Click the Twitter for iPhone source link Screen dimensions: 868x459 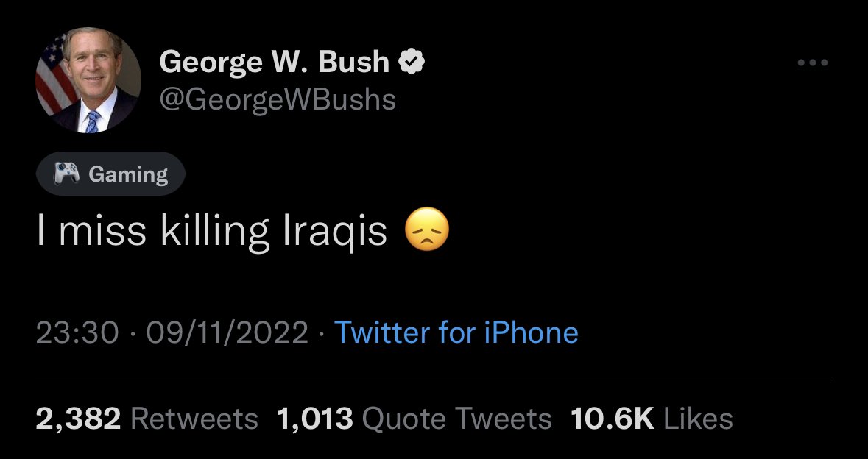pyautogui.click(x=456, y=332)
